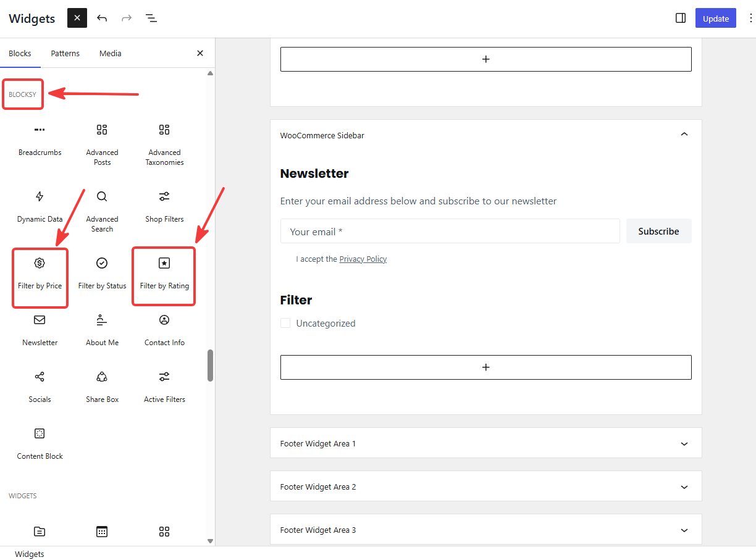This screenshot has width=756, height=560.
Task: Close the block inserter panel
Action: (x=200, y=53)
